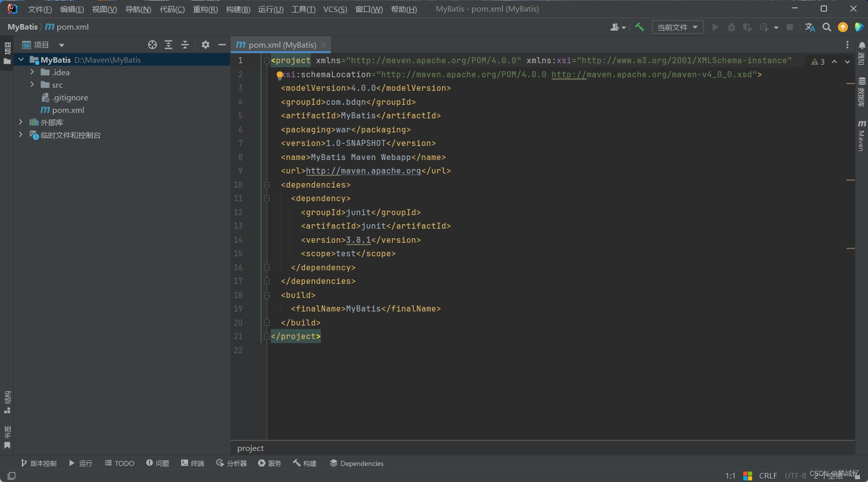Close the pom.xml editor tab
Screen dimensions: 868x482
coord(323,45)
